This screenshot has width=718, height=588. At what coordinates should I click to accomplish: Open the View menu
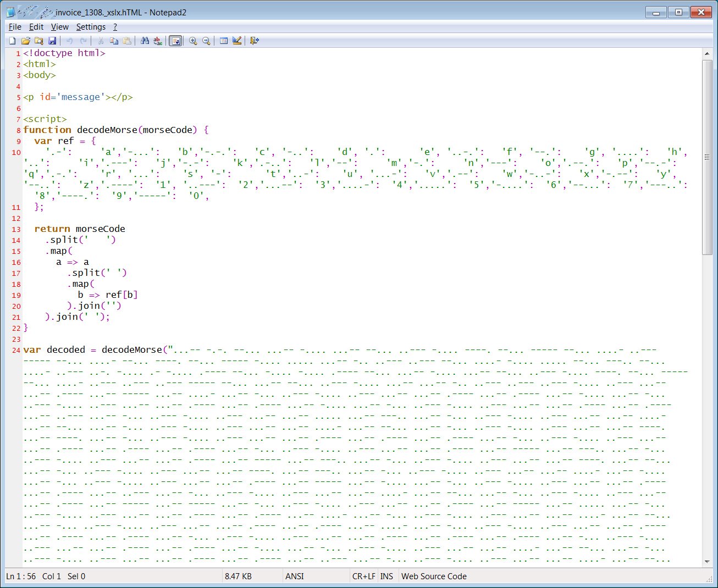[x=59, y=26]
